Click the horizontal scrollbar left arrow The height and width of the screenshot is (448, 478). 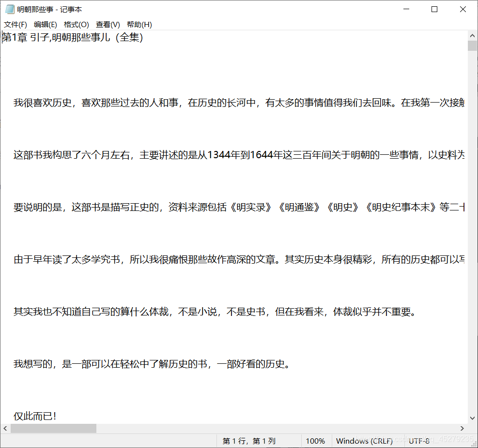(5, 429)
